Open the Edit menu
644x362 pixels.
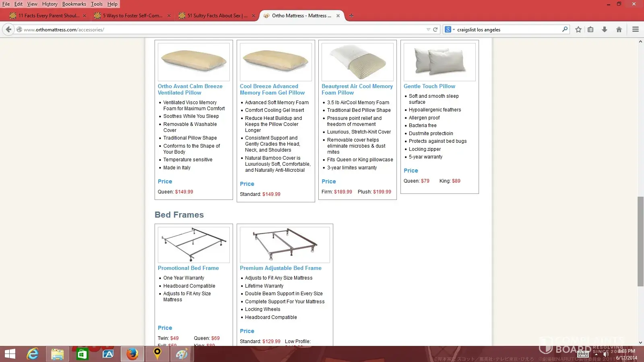coord(19,4)
